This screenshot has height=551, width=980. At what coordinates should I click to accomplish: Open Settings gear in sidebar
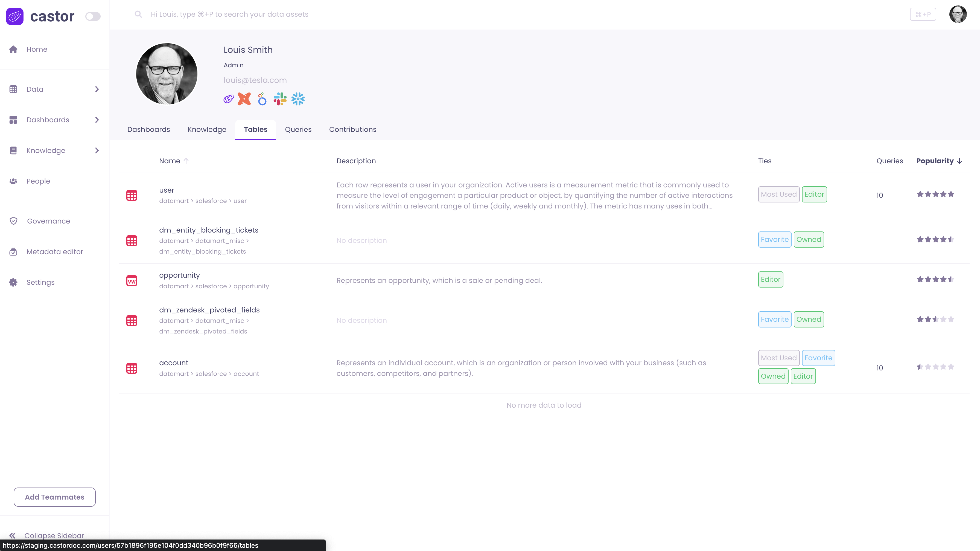[x=13, y=282]
